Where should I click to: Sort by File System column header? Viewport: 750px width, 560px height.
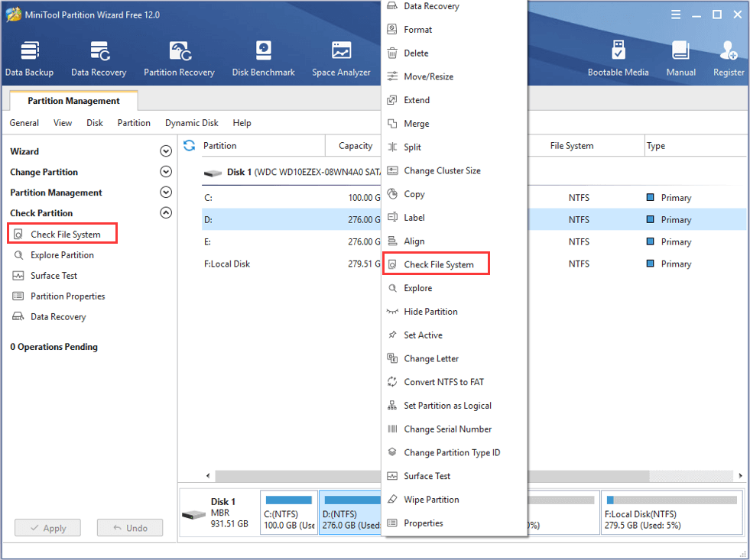click(x=572, y=146)
